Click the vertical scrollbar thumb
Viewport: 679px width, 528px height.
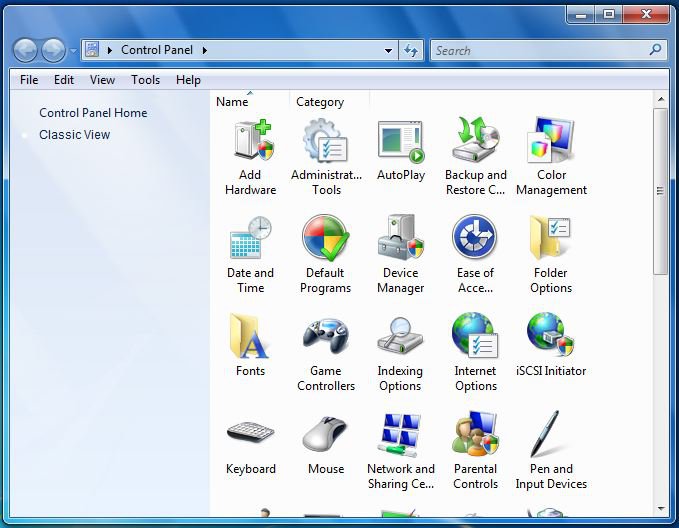coord(660,191)
